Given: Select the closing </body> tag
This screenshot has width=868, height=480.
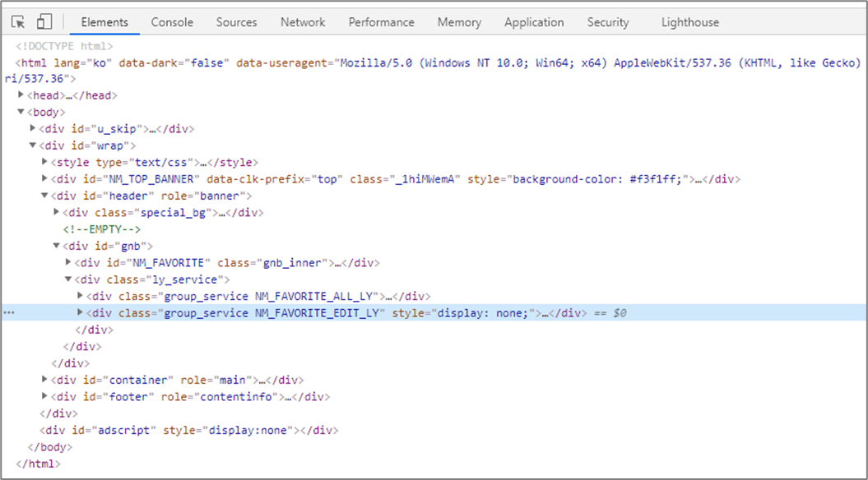Looking at the screenshot, I should point(50,447).
